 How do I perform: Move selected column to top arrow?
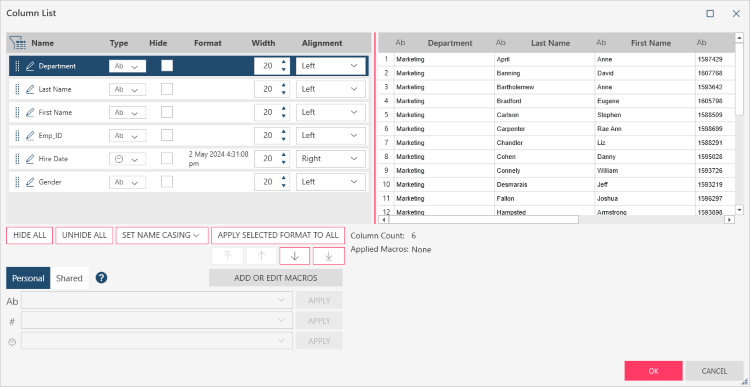(227, 256)
